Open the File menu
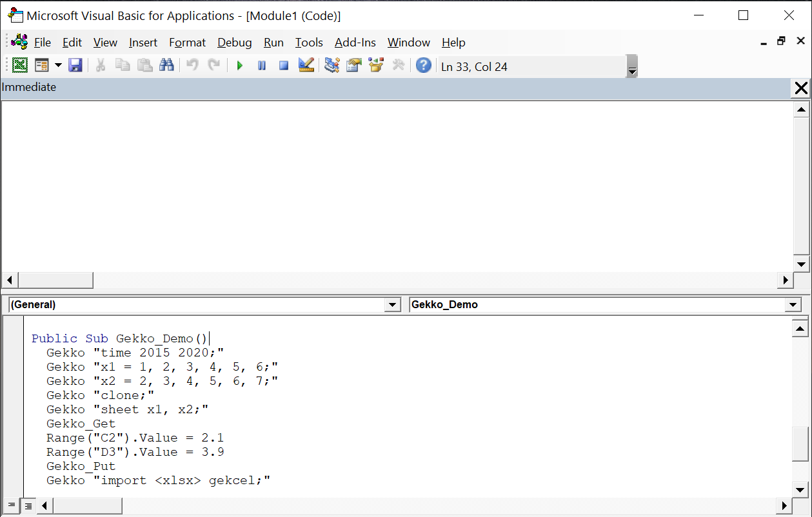Image resolution: width=812 pixels, height=517 pixels. click(x=43, y=43)
